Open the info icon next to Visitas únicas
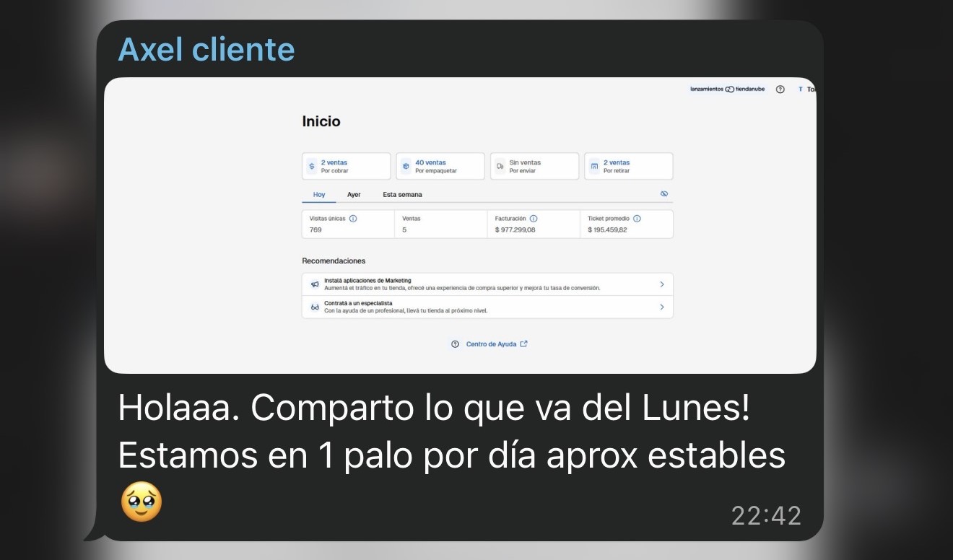Screen dimensions: 953x560 353,218
